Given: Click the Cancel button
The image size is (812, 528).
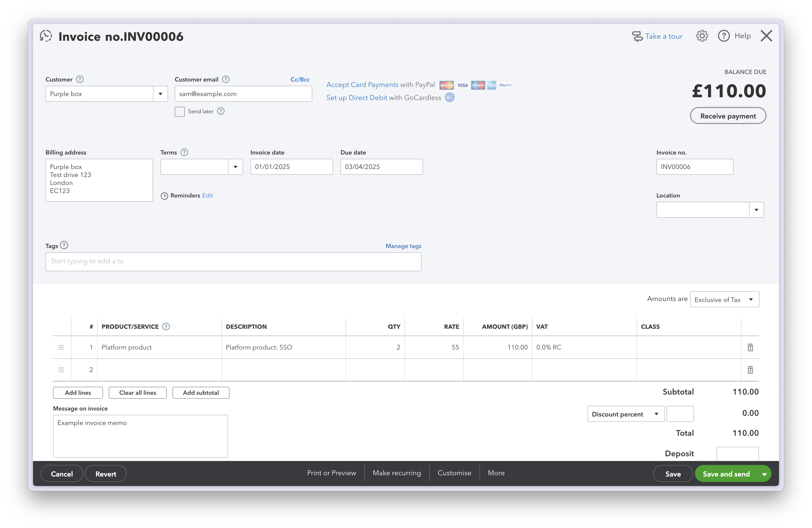Looking at the screenshot, I should pos(62,474).
